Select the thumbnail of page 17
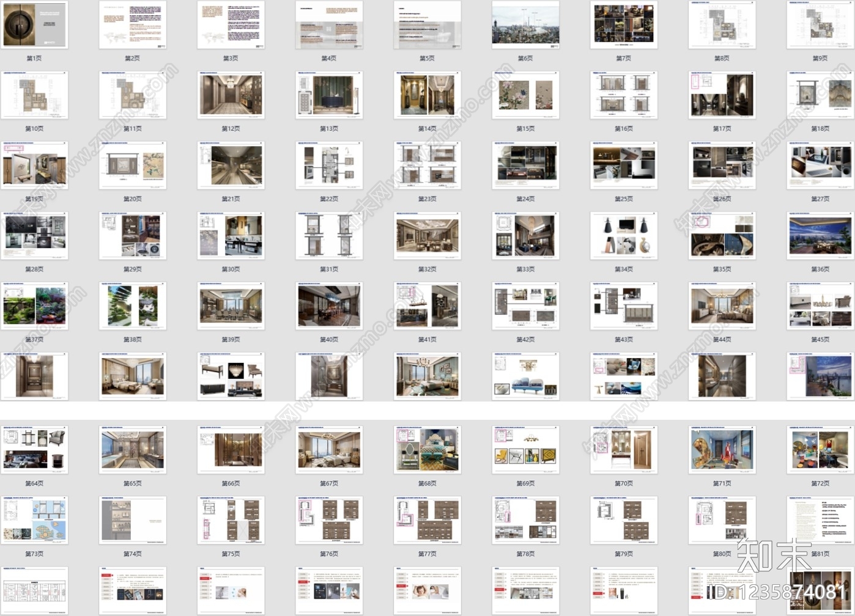Image resolution: width=855 pixels, height=616 pixels. [x=722, y=95]
